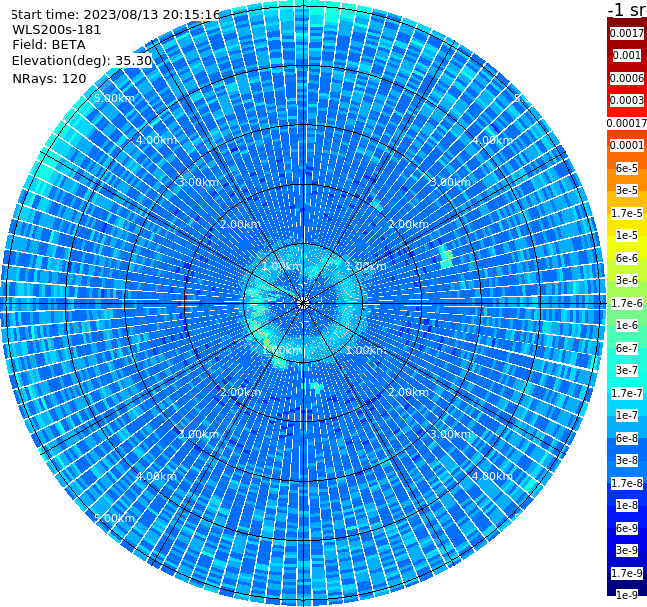Pick the 1e-7 colorbar value
This screenshot has height=607, width=647.
coord(627,415)
